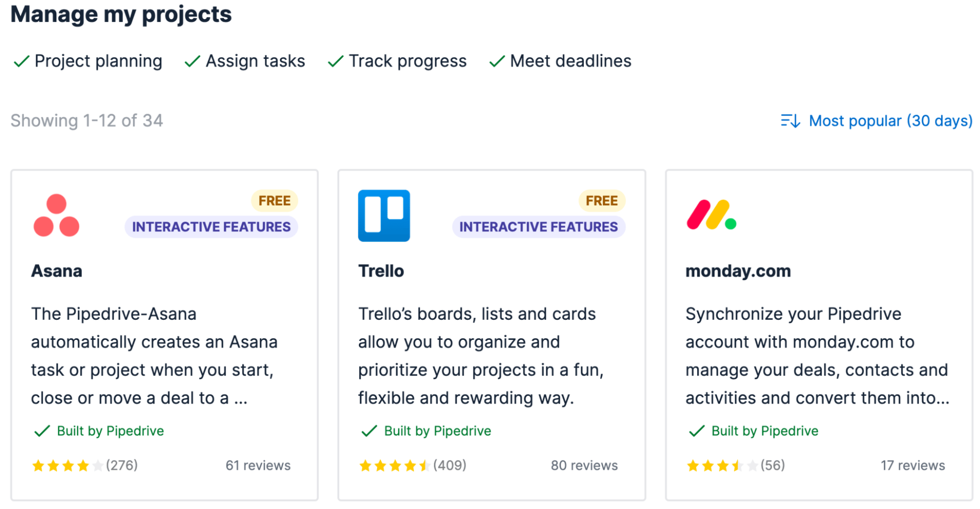Click the rating count (409) on Trello card
The width and height of the screenshot is (980, 509).
[x=450, y=465]
